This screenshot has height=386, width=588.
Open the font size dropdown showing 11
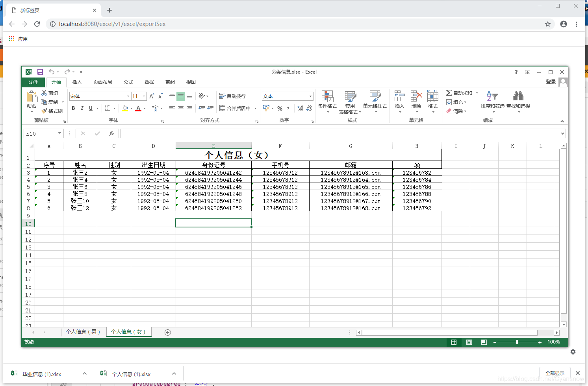tap(144, 96)
